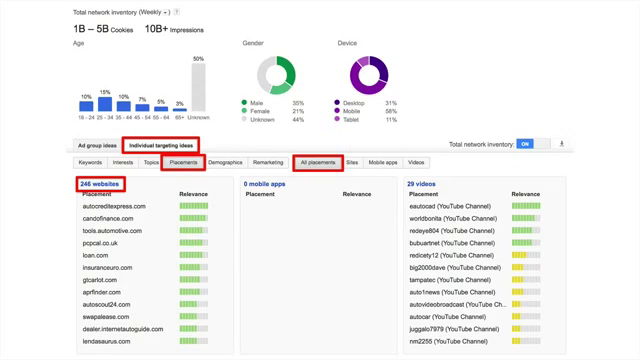The width and height of the screenshot is (640, 360).
Task: Select the Videos filter
Action: coord(416,162)
